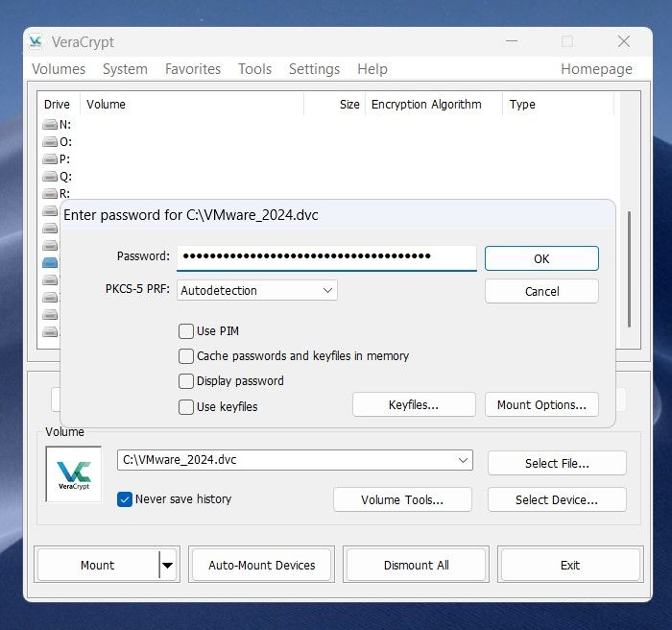Select the N: drive icon
Viewport: 672px width, 630px height.
click(x=50, y=125)
